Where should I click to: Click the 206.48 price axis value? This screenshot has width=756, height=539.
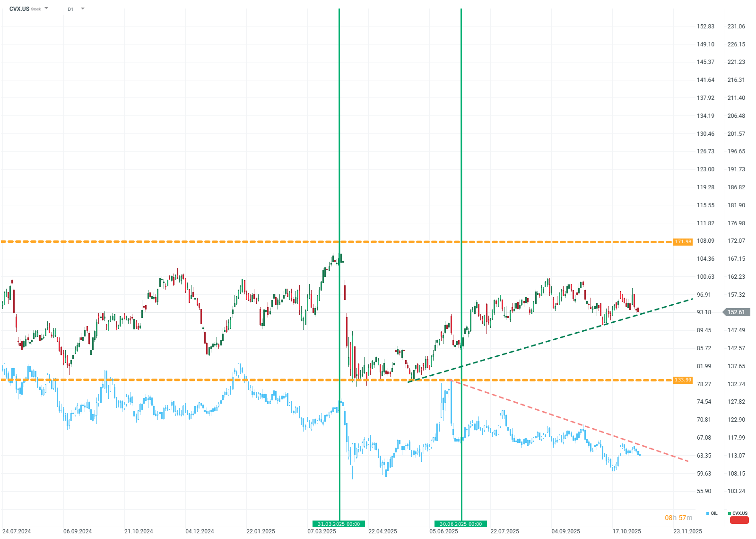736,116
